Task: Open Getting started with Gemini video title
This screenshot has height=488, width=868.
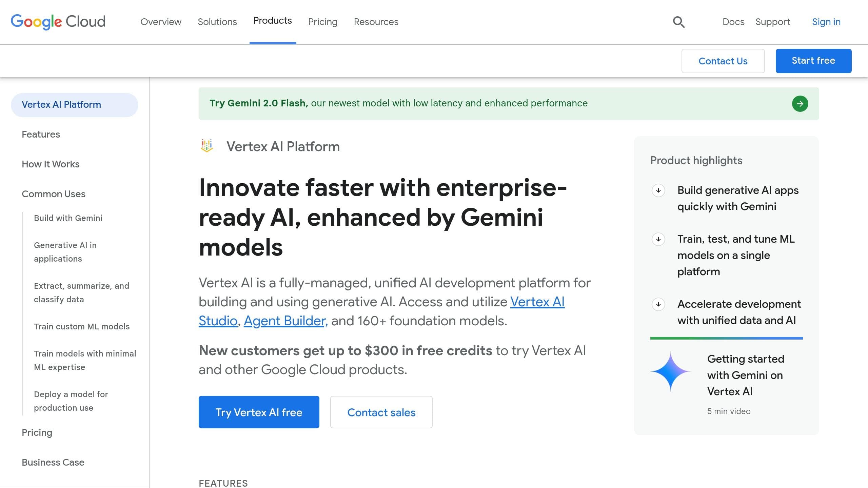Action: pyautogui.click(x=746, y=375)
